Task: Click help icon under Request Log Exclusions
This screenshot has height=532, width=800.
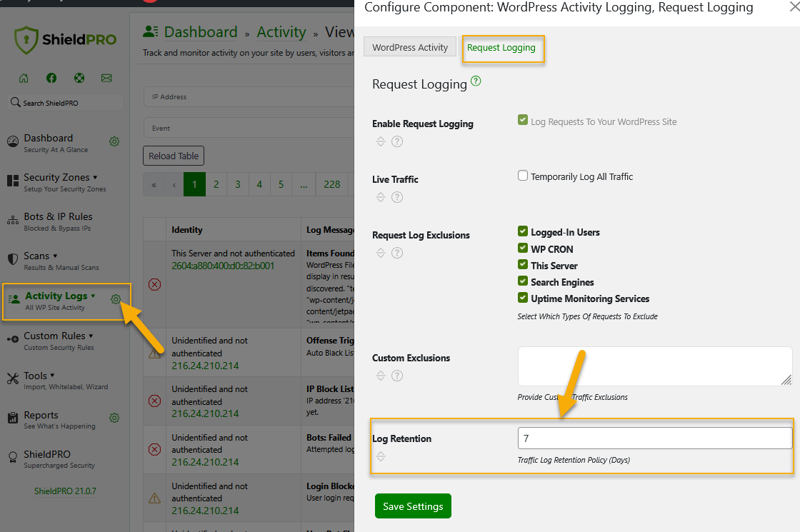Action: click(397, 253)
